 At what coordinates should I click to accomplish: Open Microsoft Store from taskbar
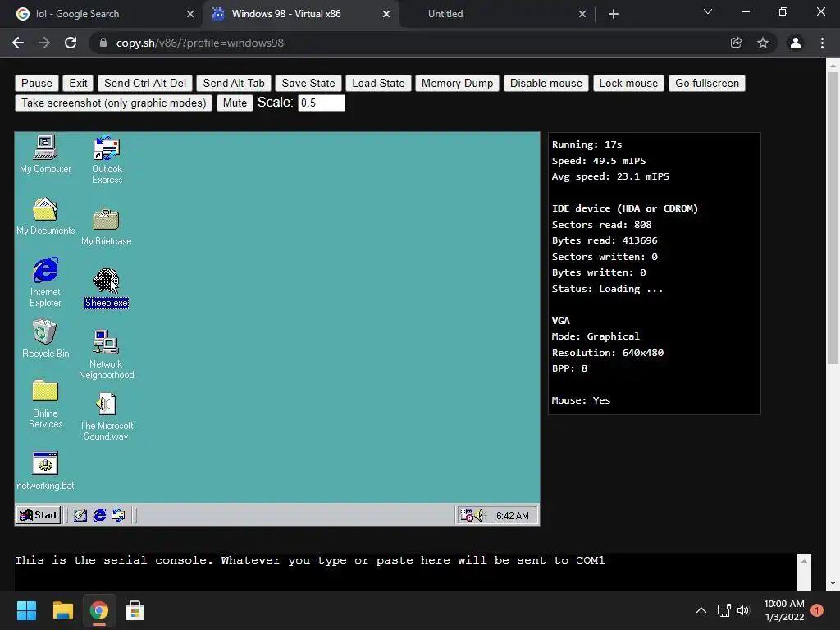(135, 610)
